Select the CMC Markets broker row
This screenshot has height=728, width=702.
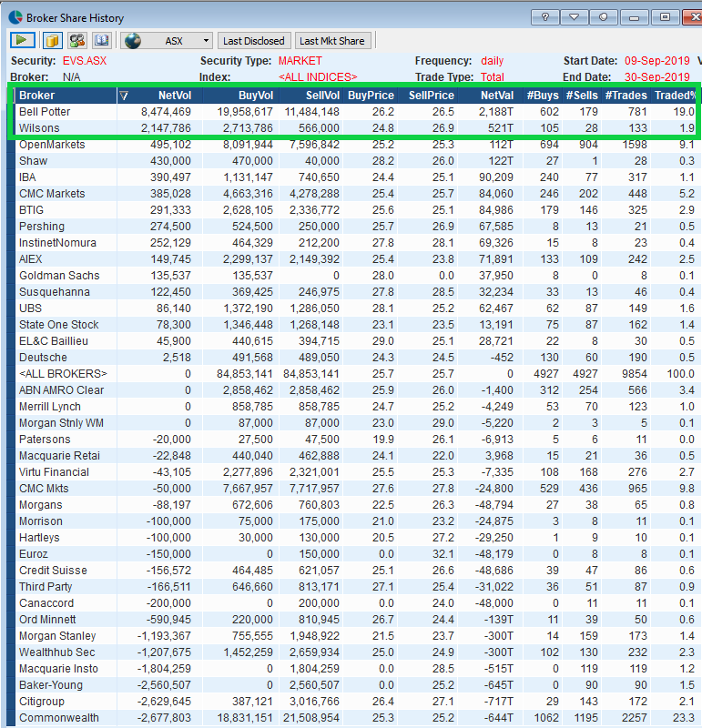coord(356,194)
